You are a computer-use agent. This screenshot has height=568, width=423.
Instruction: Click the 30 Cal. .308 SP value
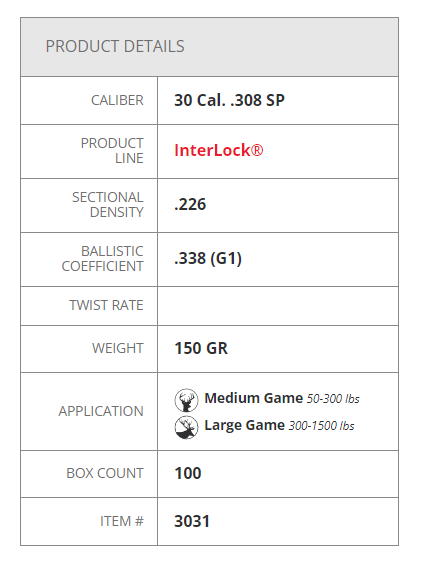click(229, 100)
